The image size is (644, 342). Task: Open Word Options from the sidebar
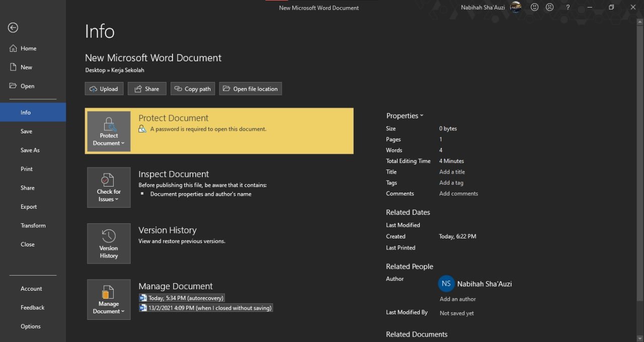click(x=33, y=326)
